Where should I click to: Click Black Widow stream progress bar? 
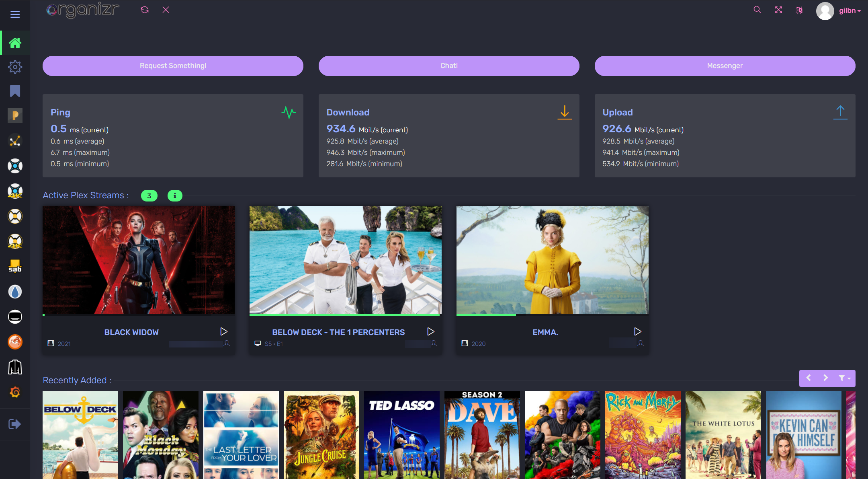pyautogui.click(x=139, y=315)
